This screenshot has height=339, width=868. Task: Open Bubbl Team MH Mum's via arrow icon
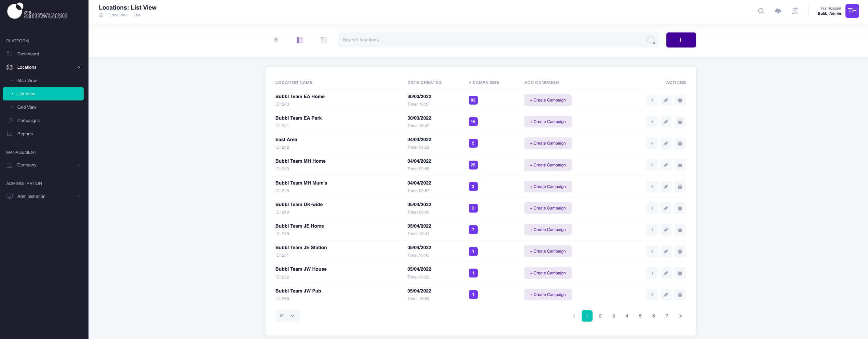coord(652,187)
